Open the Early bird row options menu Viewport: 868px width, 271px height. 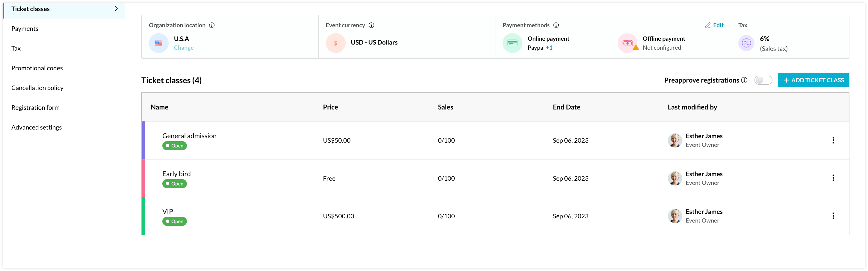point(834,178)
